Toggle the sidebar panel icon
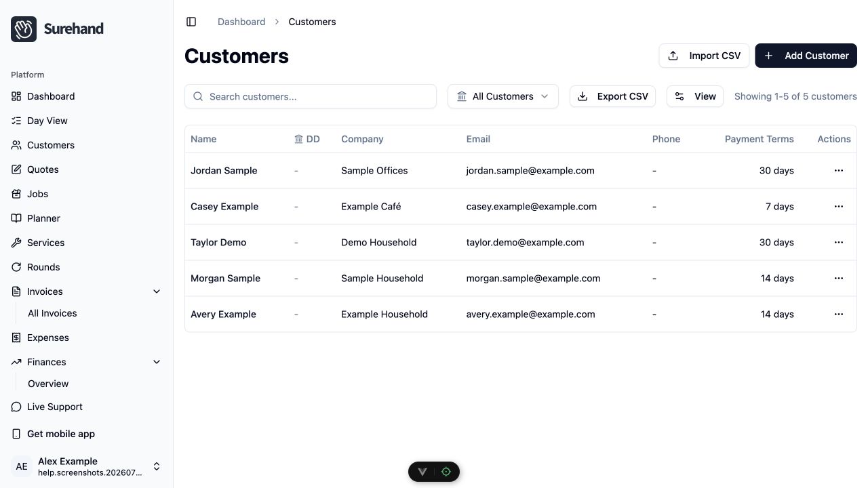Screen dimensions: 868x488 191,22
